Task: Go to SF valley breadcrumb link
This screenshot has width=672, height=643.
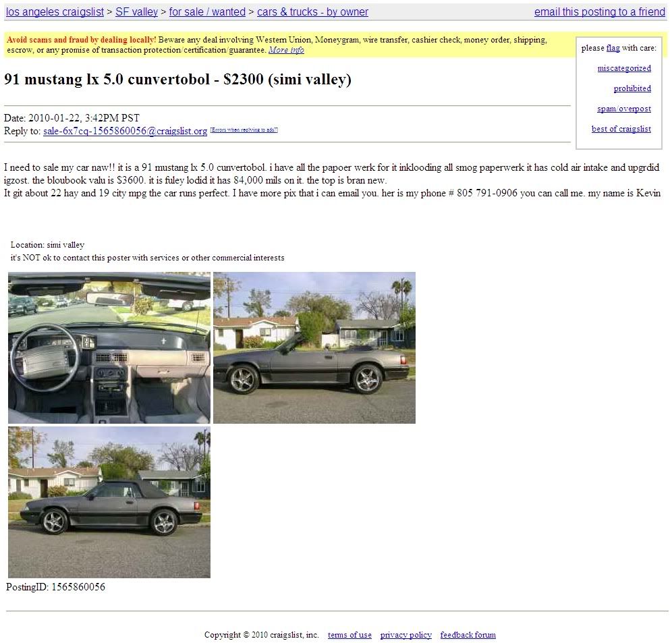Action: coord(137,12)
